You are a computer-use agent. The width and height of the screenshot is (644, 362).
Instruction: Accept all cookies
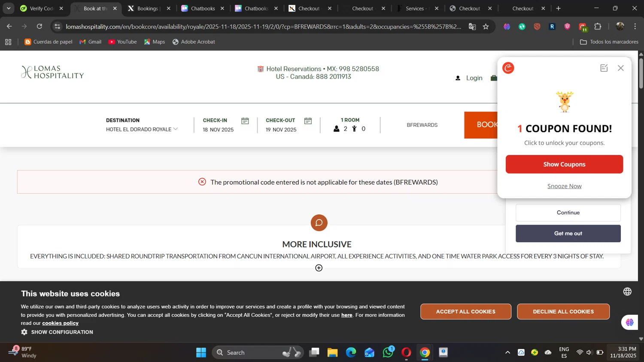(466, 312)
